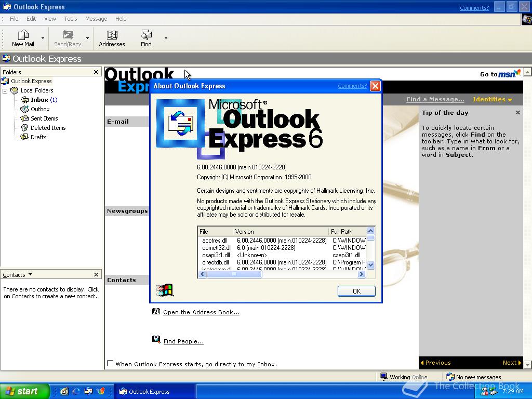Click the Outlook Express envelope logo
532x399 pixels.
coord(180,123)
